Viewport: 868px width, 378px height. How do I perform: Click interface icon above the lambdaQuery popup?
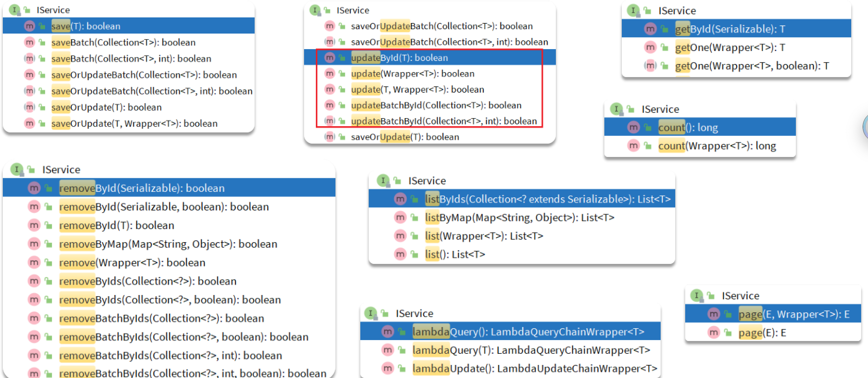coord(370,313)
